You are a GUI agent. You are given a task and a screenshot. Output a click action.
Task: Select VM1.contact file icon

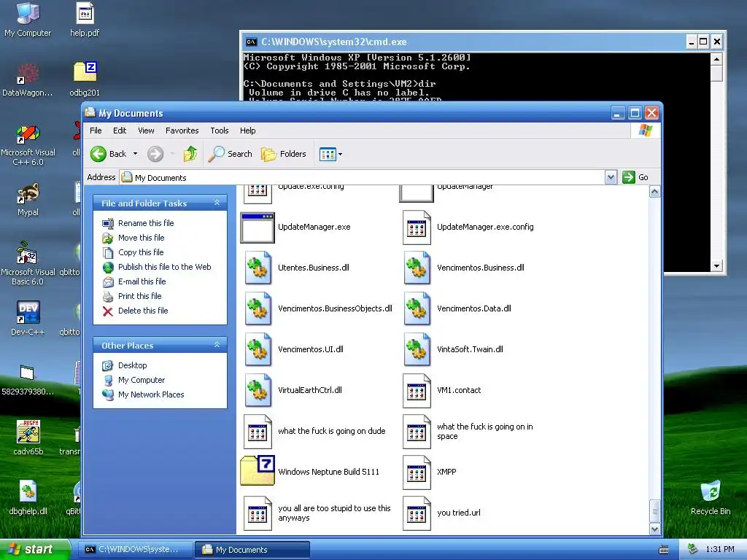pos(417,391)
